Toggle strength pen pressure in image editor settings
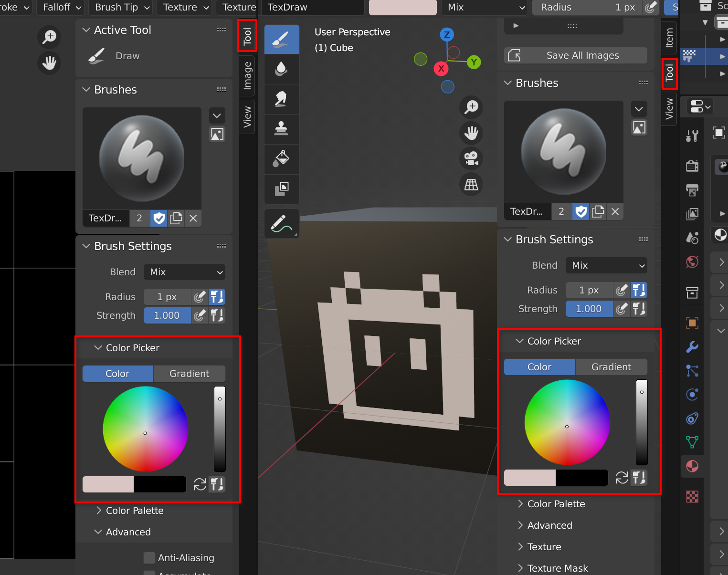 200,315
